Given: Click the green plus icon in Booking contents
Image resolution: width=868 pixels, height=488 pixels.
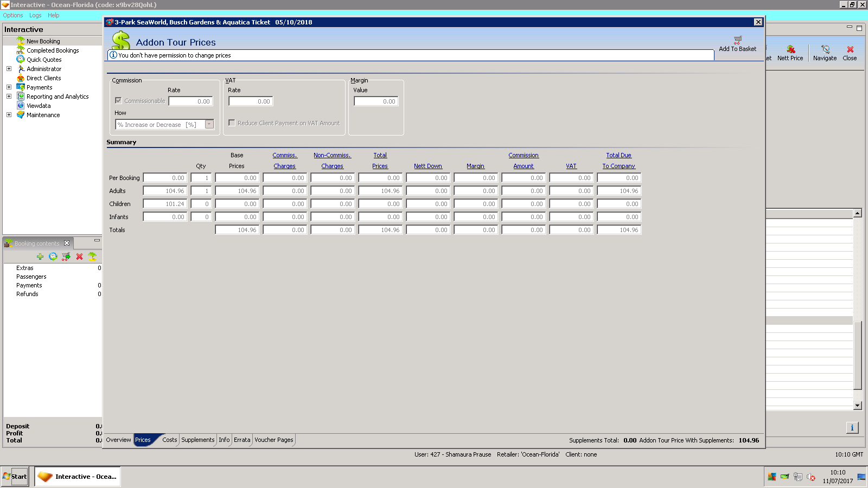Looking at the screenshot, I should [40, 256].
